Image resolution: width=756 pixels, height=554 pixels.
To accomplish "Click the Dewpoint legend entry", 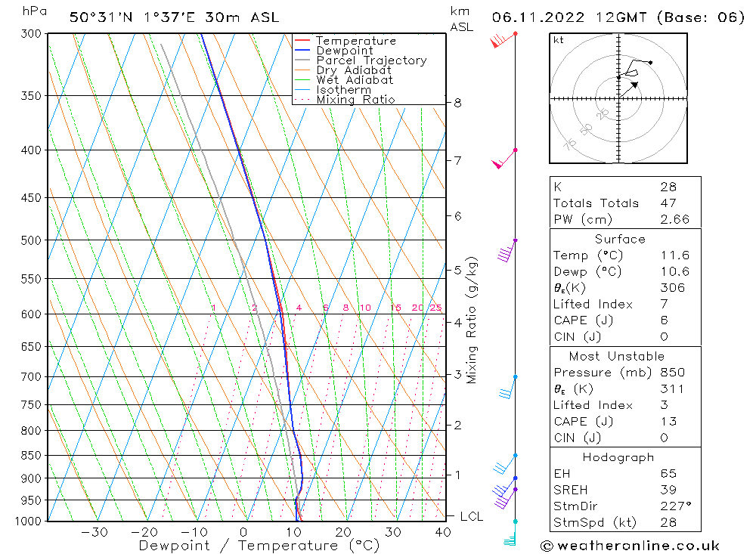I will coord(344,51).
